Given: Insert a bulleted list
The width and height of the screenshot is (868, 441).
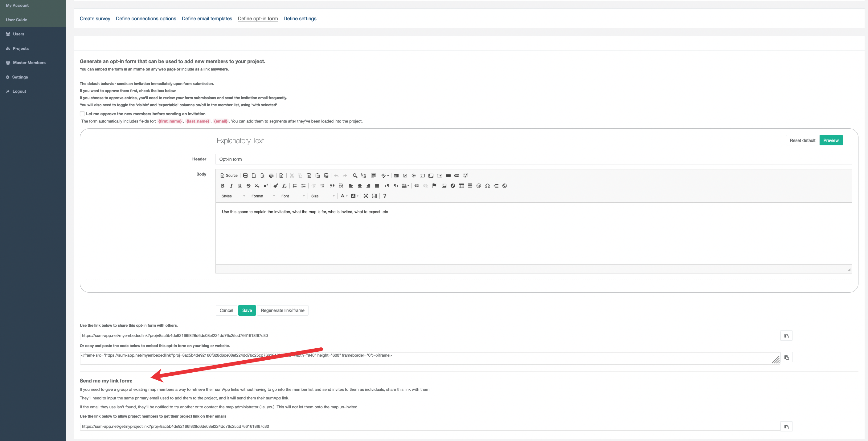Looking at the screenshot, I should pos(303,186).
